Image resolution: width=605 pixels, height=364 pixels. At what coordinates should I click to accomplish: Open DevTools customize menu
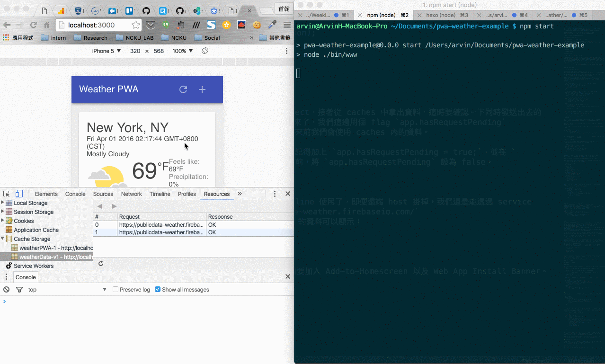tap(275, 194)
